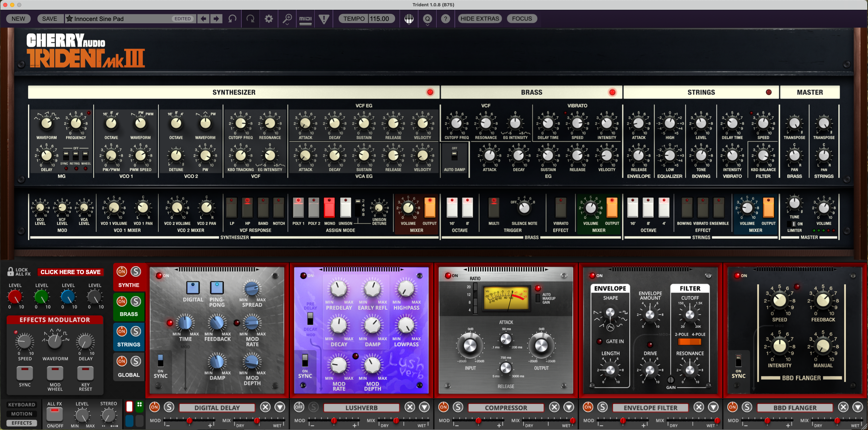The width and height of the screenshot is (868, 430).
Task: Click the zoom magnifier icon
Action: coord(287,19)
